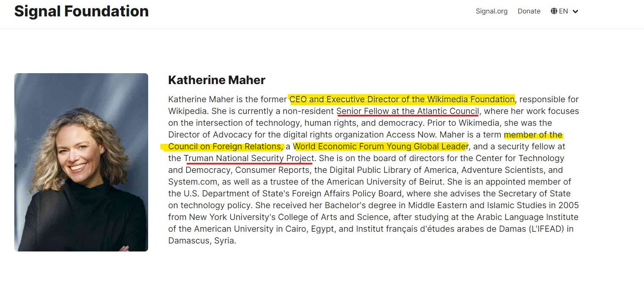Viewport: 644px width, 291px height.
Task: Click "American University of Beirut" text
Action: click(385, 182)
